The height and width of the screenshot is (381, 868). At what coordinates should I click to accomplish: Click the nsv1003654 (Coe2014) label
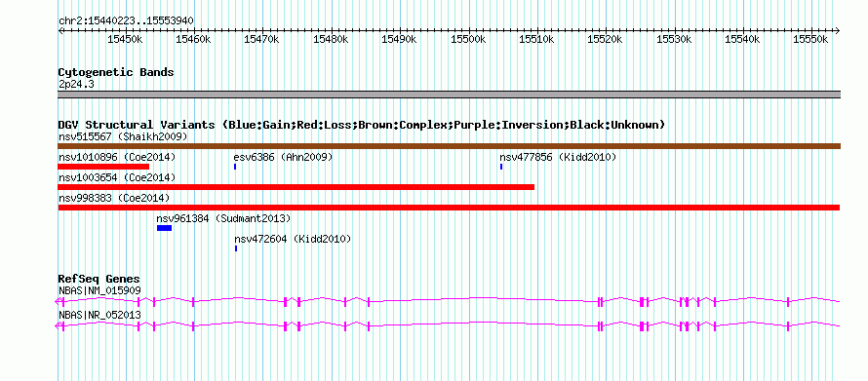coord(117,177)
